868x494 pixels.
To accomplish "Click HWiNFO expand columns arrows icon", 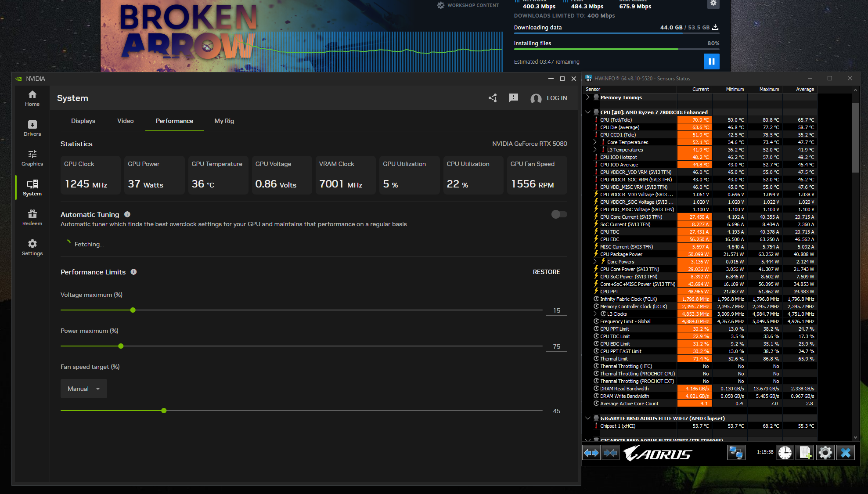I will (x=591, y=452).
